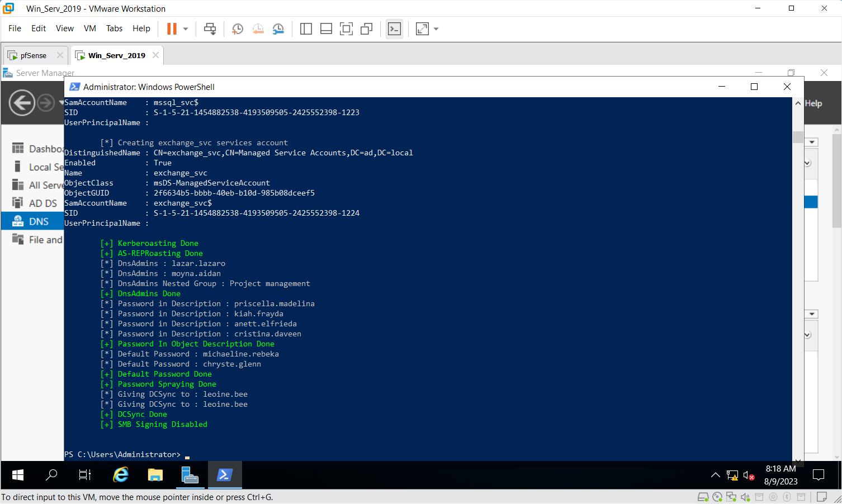The image size is (842, 504).
Task: Open the stretch guest dropdown arrow
Action: pos(436,28)
